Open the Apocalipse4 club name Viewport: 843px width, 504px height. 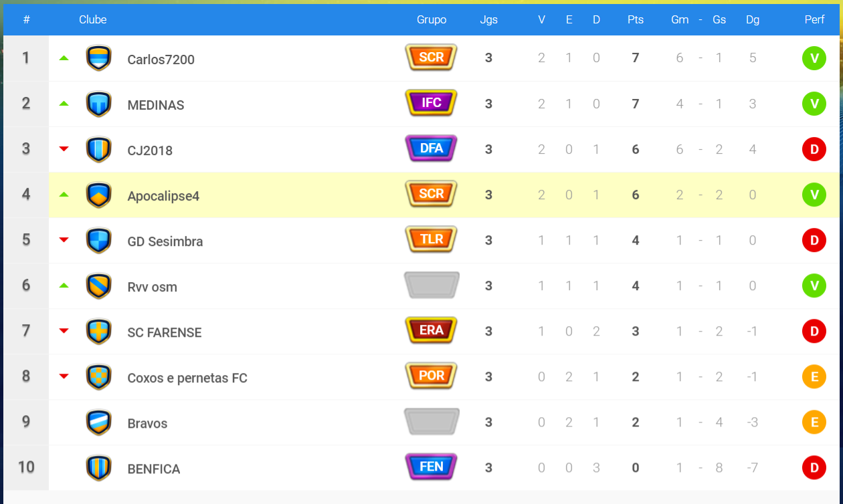[x=163, y=196]
